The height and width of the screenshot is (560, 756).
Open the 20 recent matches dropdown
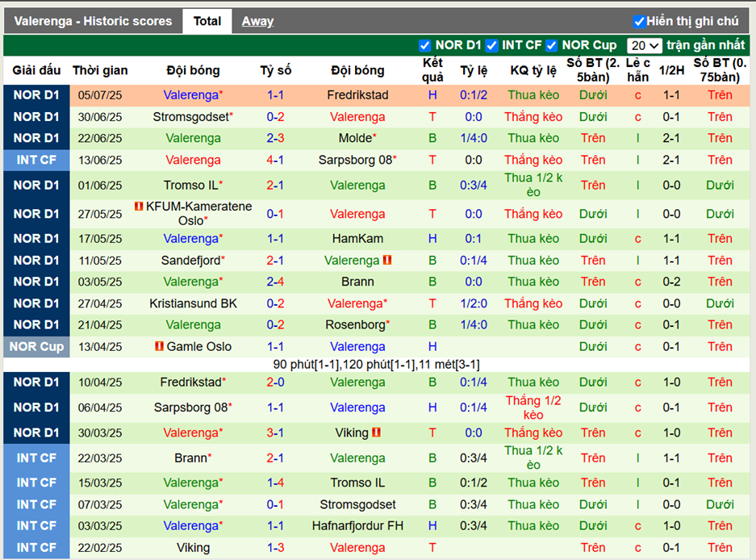click(x=644, y=45)
